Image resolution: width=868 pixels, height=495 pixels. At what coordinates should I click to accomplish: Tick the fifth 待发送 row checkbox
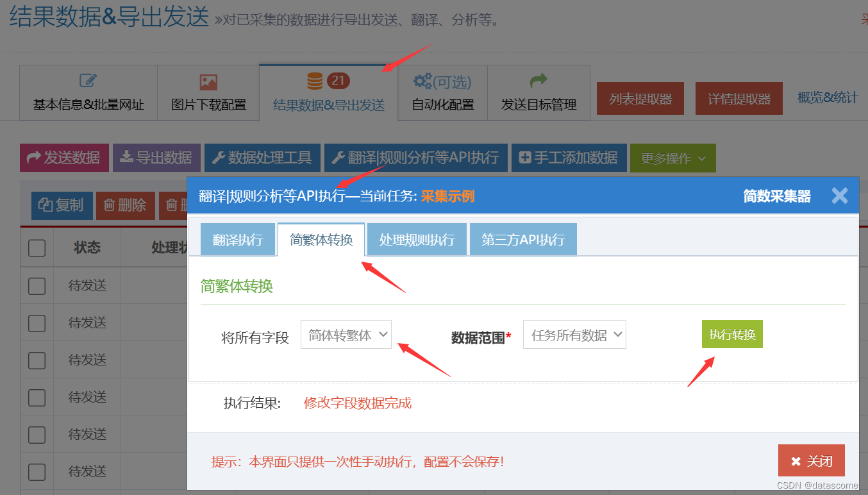(37, 435)
